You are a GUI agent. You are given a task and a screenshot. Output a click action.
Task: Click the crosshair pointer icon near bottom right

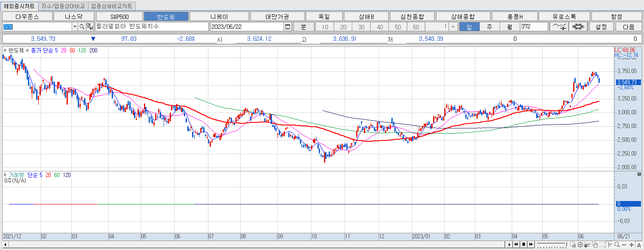coord(610,245)
